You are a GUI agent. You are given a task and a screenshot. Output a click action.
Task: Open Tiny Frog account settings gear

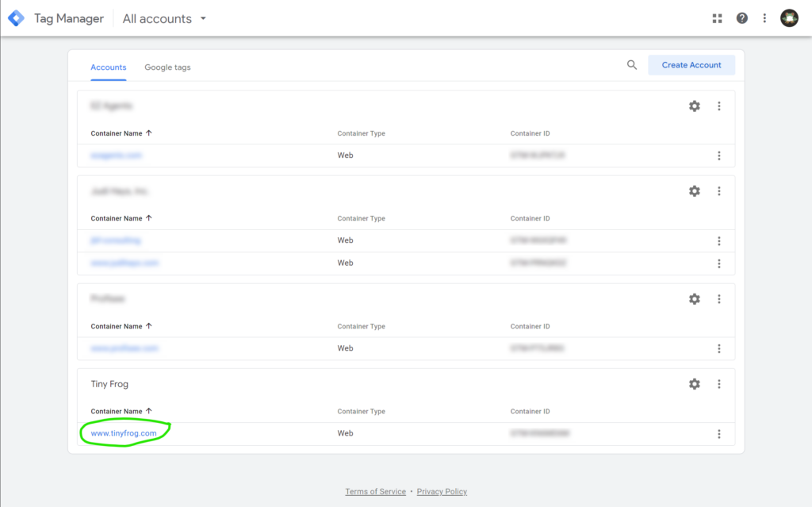695,384
